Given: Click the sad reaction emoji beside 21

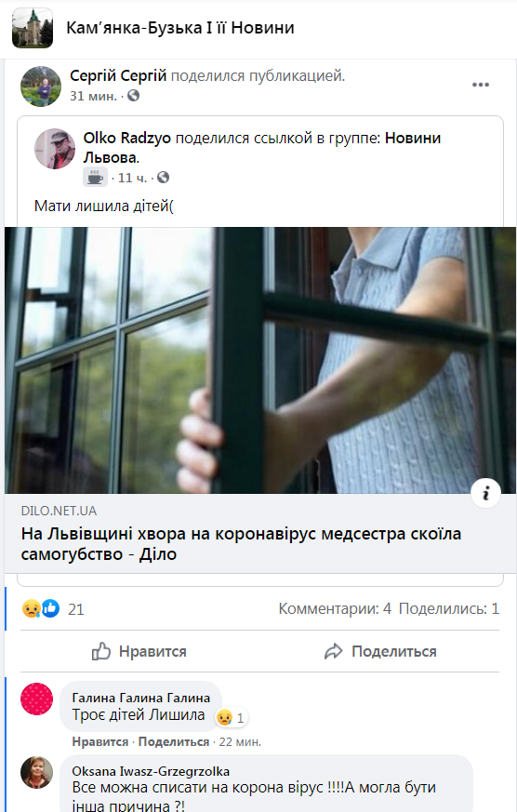Looking at the screenshot, I should coord(31,608).
